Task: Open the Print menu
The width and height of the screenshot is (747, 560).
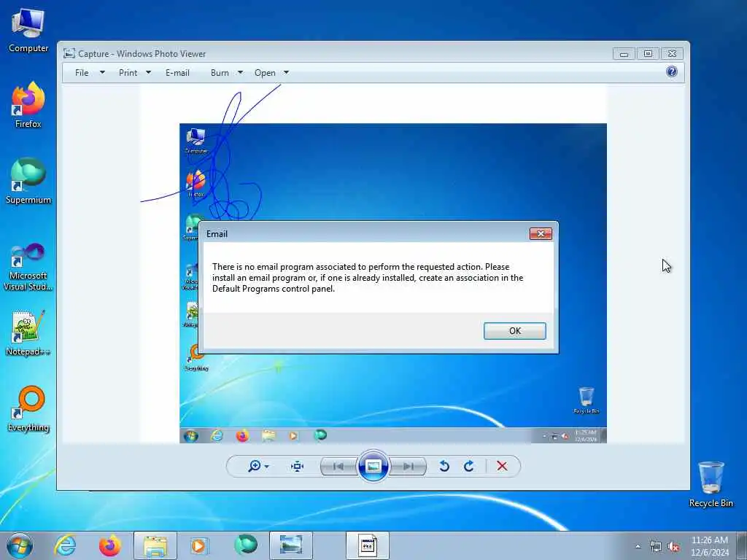Action: [x=128, y=72]
